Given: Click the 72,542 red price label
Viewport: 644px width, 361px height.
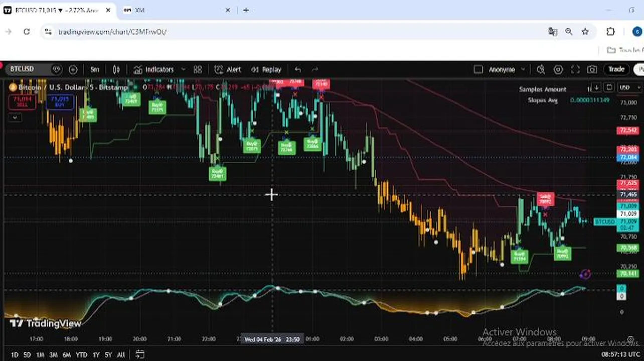Looking at the screenshot, I should (627, 131).
